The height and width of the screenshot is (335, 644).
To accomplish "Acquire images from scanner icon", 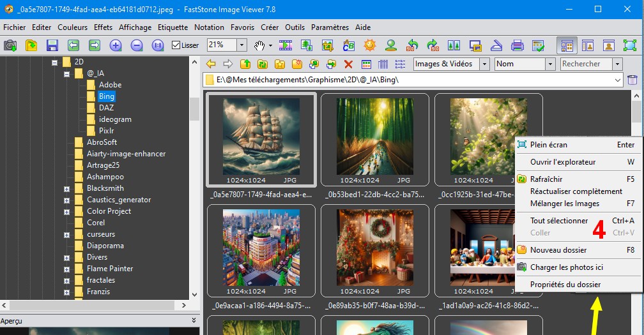I will (x=496, y=45).
